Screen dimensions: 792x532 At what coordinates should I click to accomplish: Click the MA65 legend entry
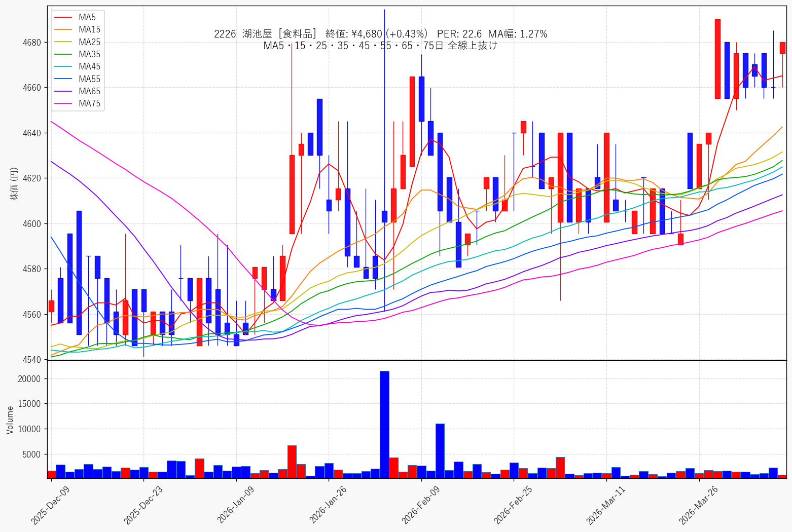[77, 91]
